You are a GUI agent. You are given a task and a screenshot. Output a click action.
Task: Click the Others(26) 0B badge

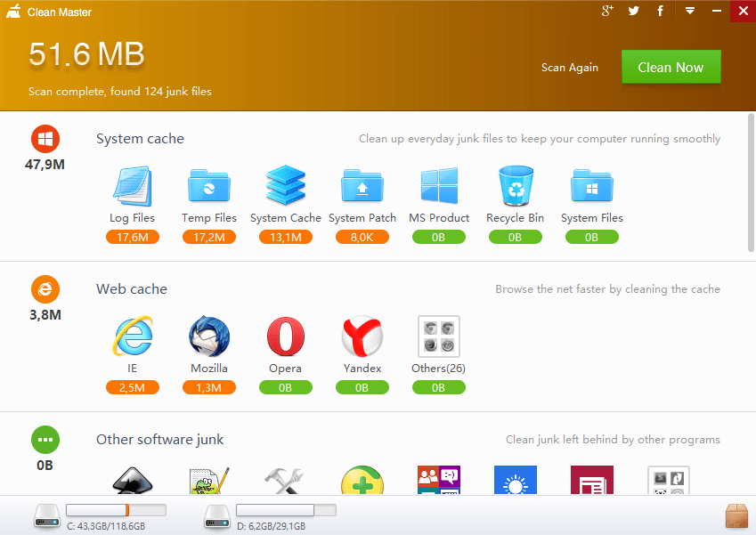coord(439,387)
